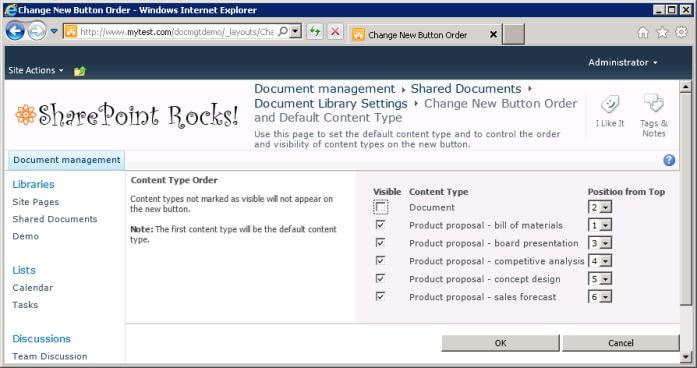
Task: Click the OK button
Action: tap(501, 343)
